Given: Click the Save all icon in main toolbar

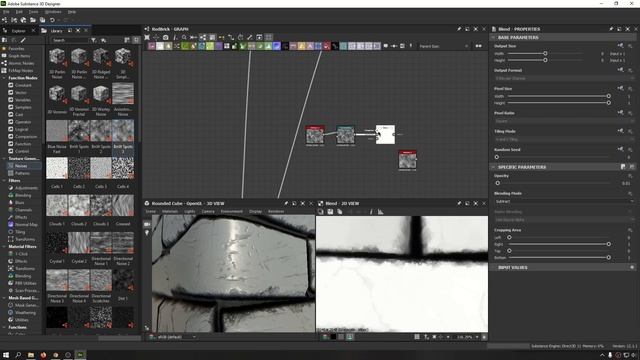Looking at the screenshot, I should [x=42, y=20].
